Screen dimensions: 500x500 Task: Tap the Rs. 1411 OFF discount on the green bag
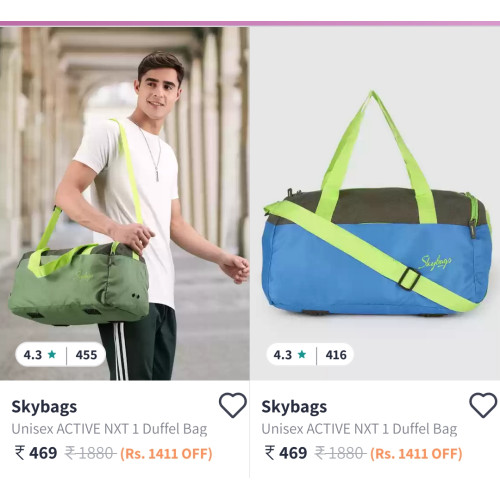click(166, 454)
